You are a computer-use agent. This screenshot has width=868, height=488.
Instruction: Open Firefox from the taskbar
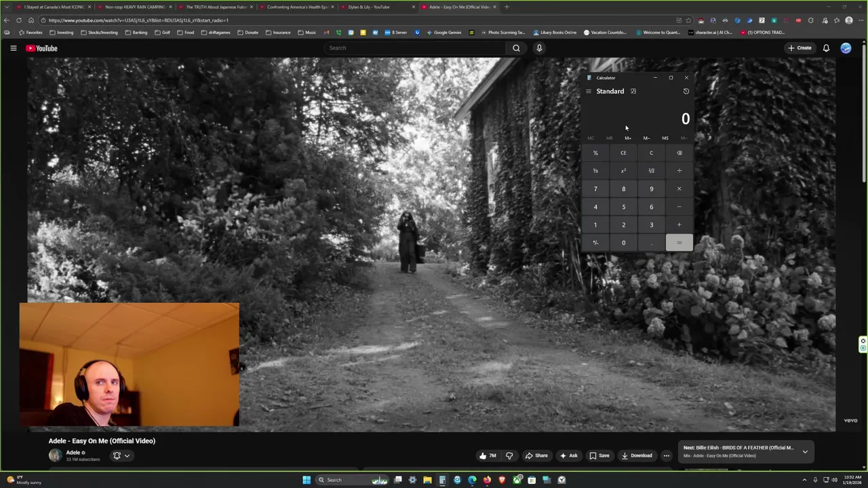click(487, 480)
